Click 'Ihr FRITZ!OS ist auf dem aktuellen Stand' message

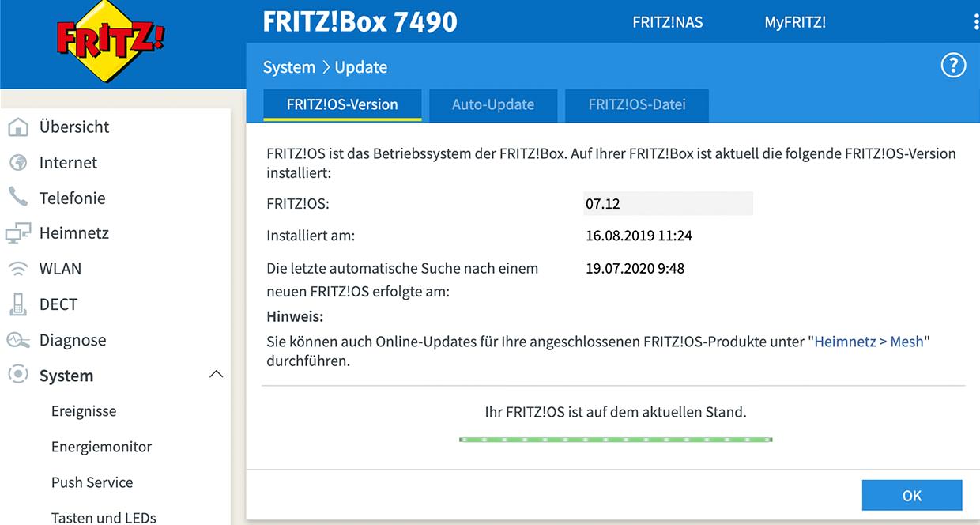[615, 412]
